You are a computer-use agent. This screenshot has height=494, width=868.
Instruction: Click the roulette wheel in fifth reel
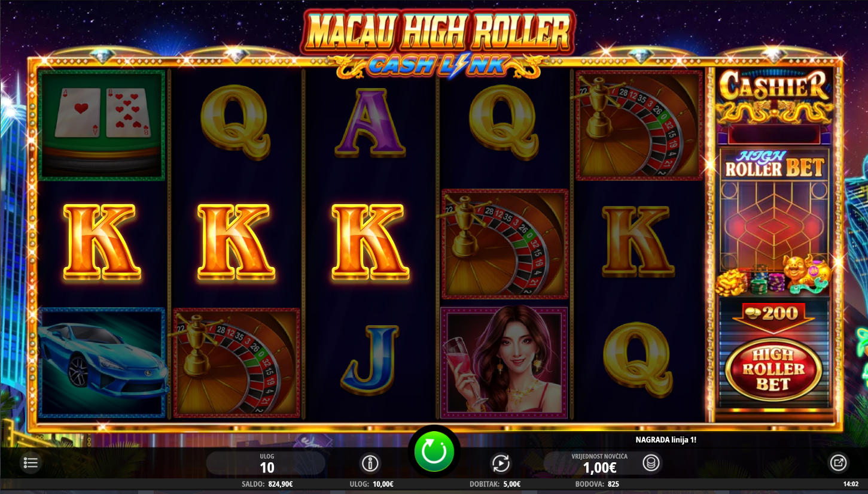tap(638, 125)
